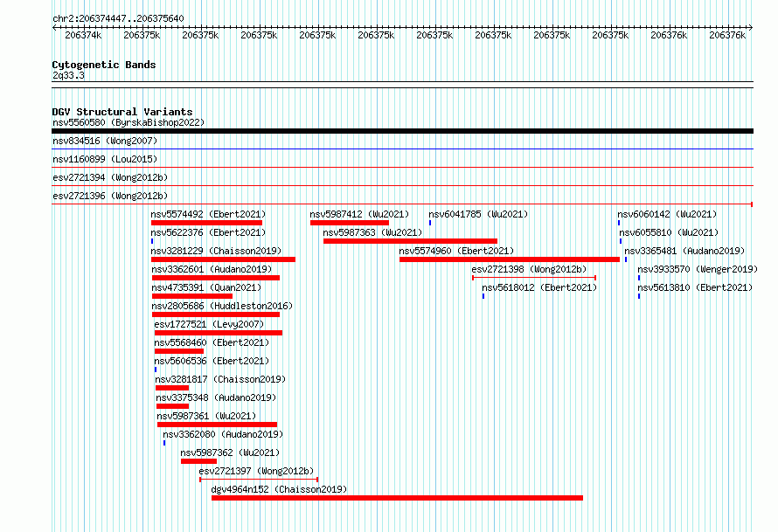Select nsv2805686 (Huddleston2016) label
The width and height of the screenshot is (778, 532).
tap(222, 306)
